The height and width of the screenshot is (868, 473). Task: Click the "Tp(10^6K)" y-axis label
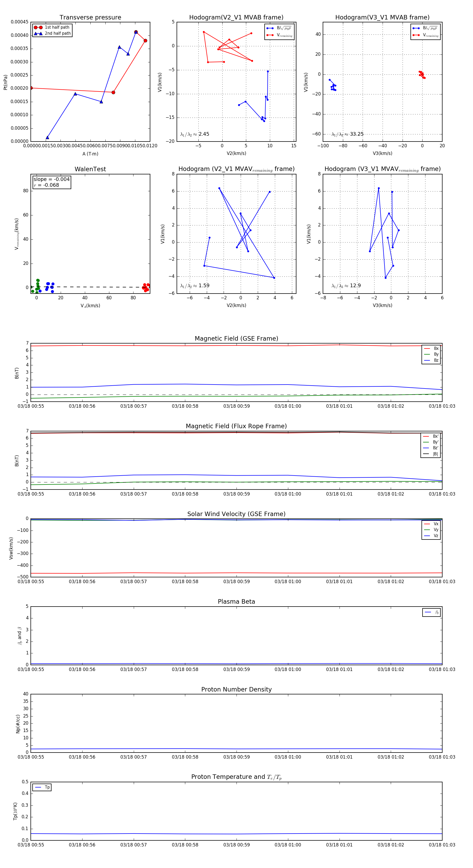[15, 811]
